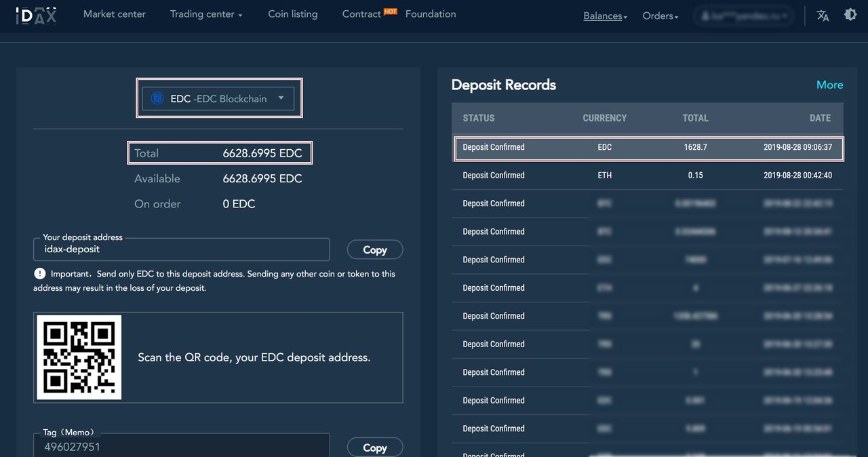Open the EDC Blockchain coin selector
The image size is (868, 457).
(219, 98)
